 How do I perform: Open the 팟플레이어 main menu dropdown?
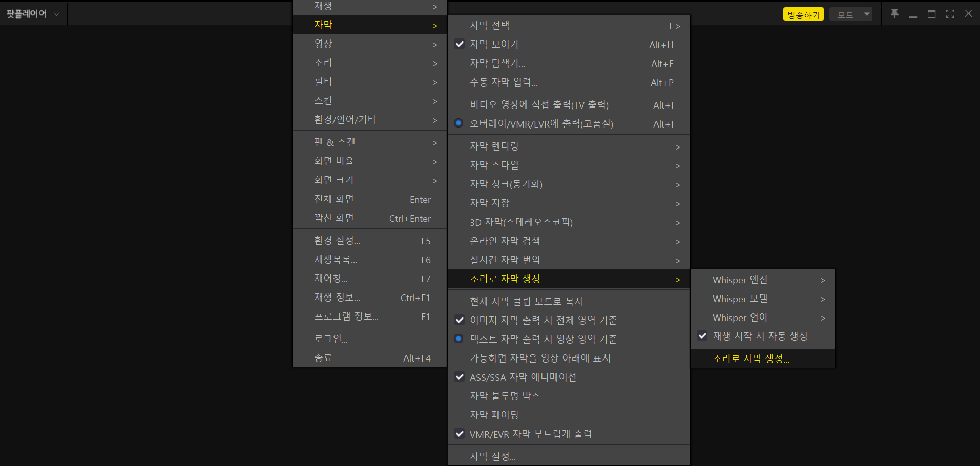[33, 14]
